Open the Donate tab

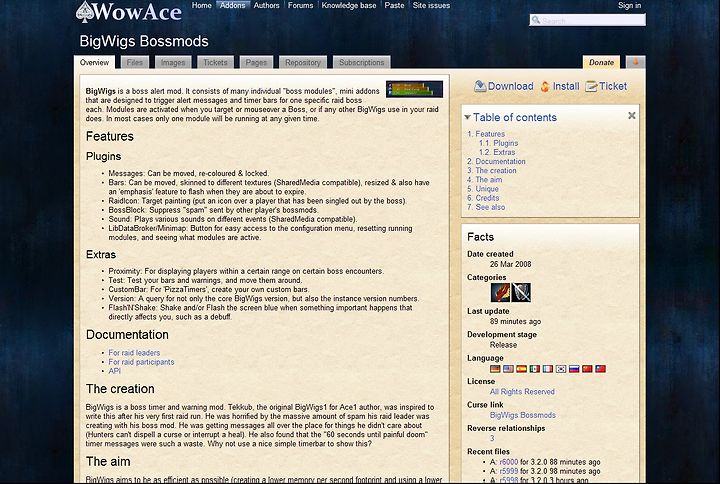coord(602,62)
